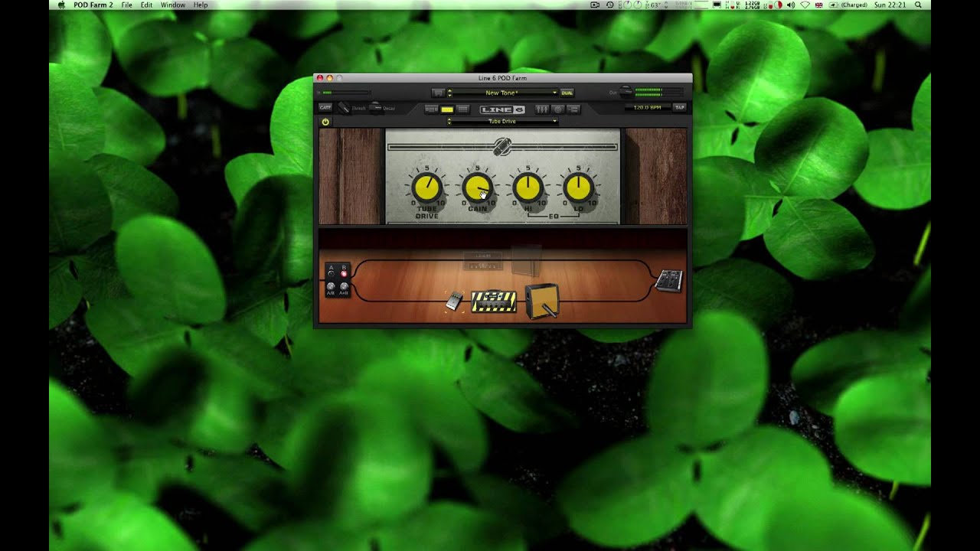Step the effect model up/down arrows
This screenshot has width=980, height=551.
click(449, 122)
